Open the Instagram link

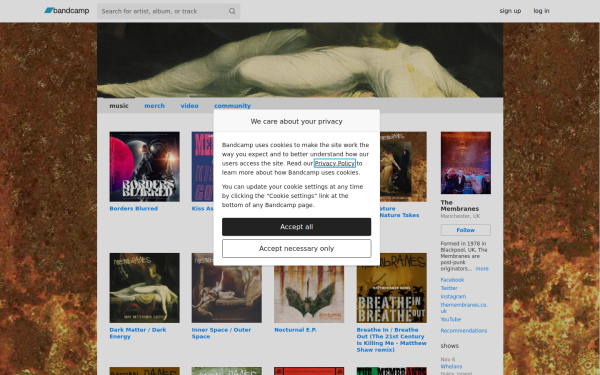(x=453, y=297)
